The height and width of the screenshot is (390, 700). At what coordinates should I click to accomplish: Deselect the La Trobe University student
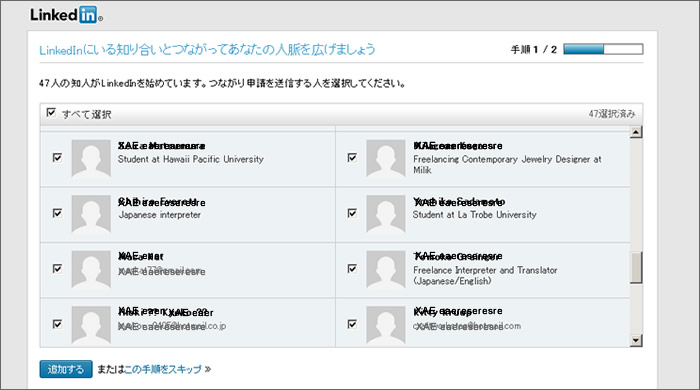click(352, 213)
